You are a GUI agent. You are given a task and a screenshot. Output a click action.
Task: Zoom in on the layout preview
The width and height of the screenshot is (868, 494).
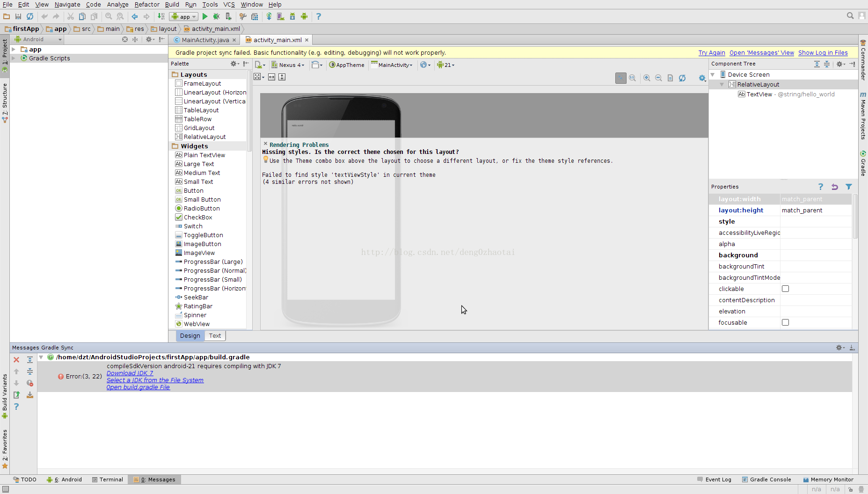click(x=647, y=78)
